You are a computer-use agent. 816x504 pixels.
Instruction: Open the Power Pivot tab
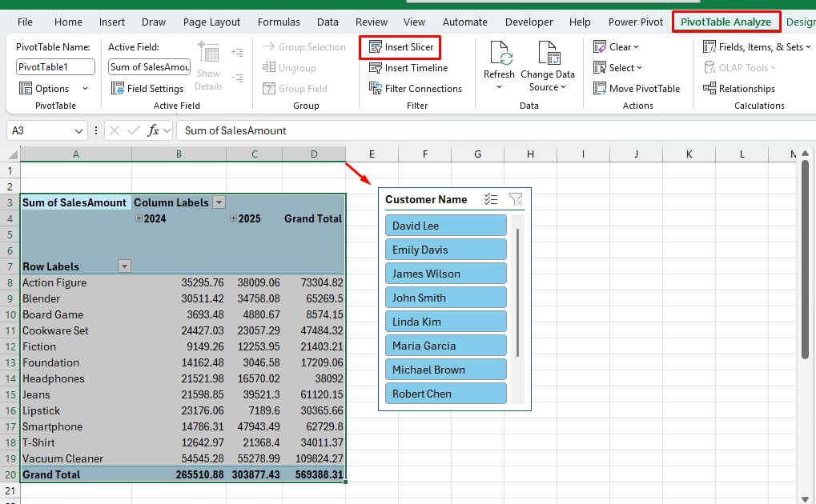[x=635, y=22]
